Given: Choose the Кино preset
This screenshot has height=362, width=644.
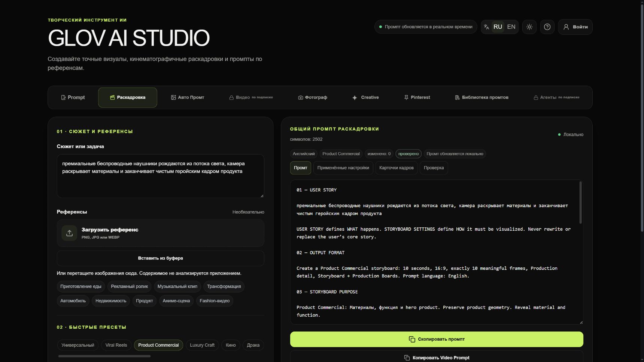Looking at the screenshot, I should [x=231, y=345].
